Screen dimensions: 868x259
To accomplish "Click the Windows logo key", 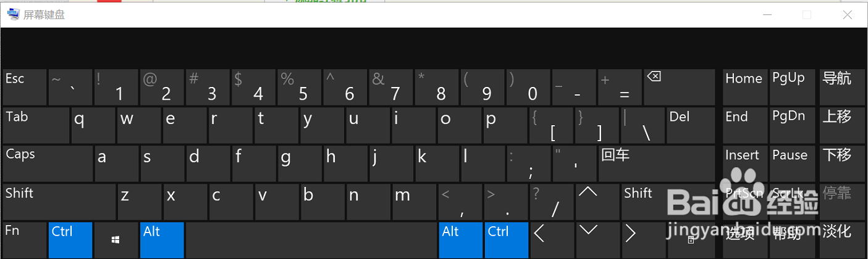I will tap(116, 239).
